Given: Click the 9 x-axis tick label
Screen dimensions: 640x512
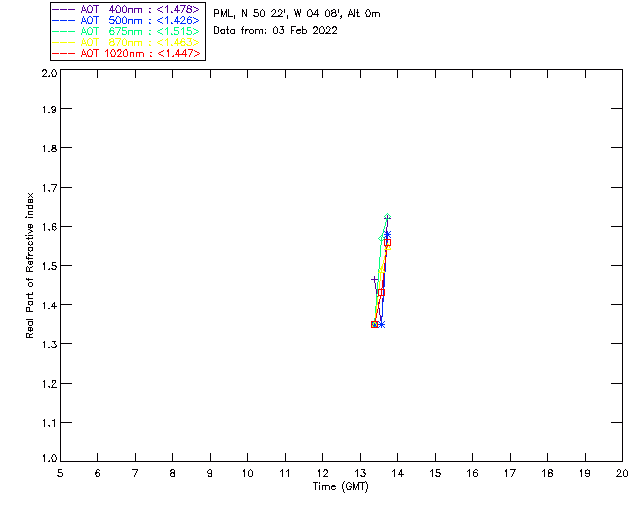Looking at the screenshot, I should point(210,473).
